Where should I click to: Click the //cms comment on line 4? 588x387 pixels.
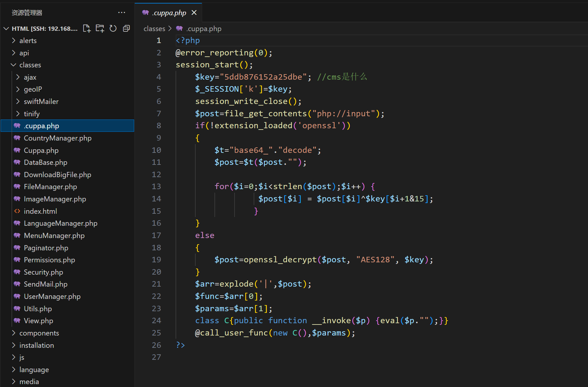pos(342,77)
